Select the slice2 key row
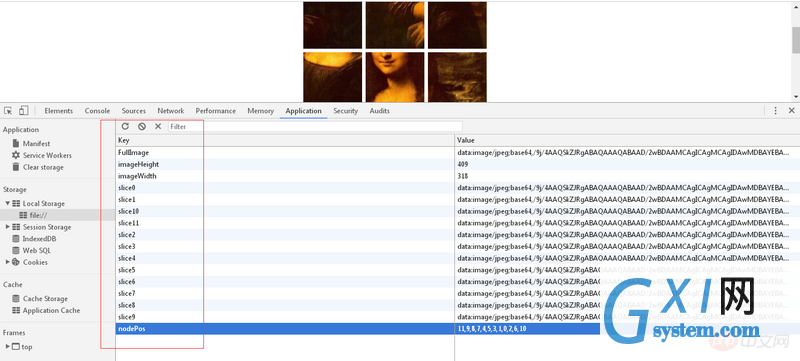The height and width of the screenshot is (361, 800). point(285,235)
